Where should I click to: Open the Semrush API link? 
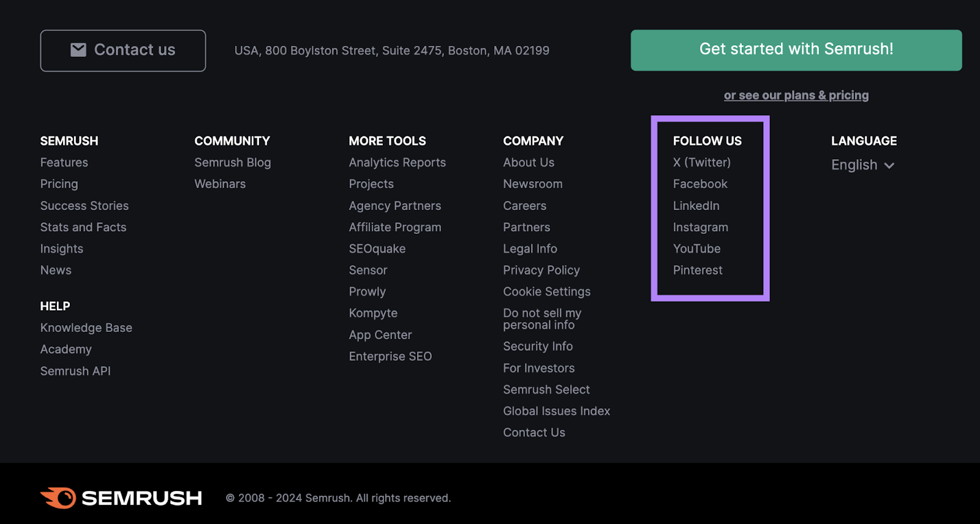[x=75, y=371]
